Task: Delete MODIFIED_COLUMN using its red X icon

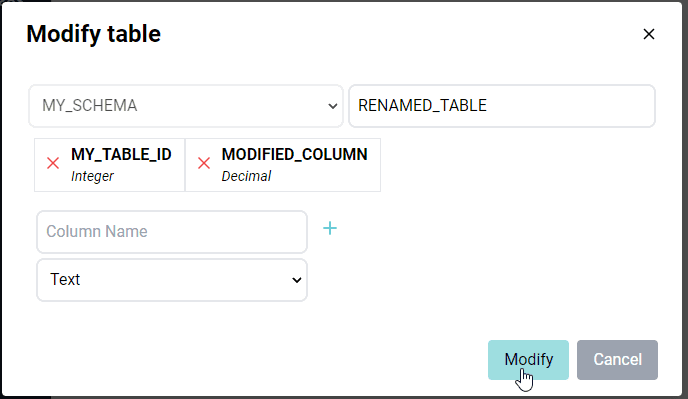Action: (x=204, y=163)
